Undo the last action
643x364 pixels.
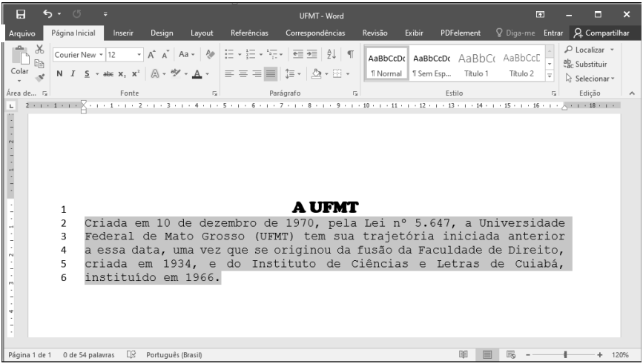point(47,14)
